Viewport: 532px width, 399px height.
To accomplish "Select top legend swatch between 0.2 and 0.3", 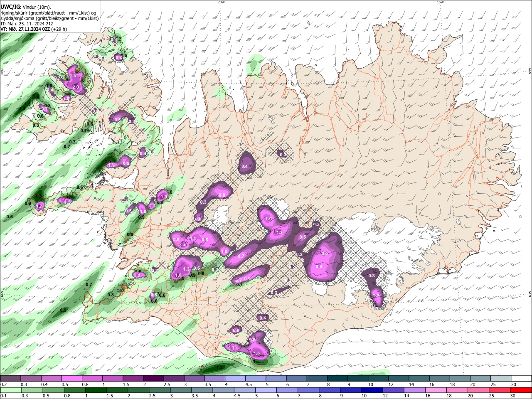I will [x=10, y=378].
